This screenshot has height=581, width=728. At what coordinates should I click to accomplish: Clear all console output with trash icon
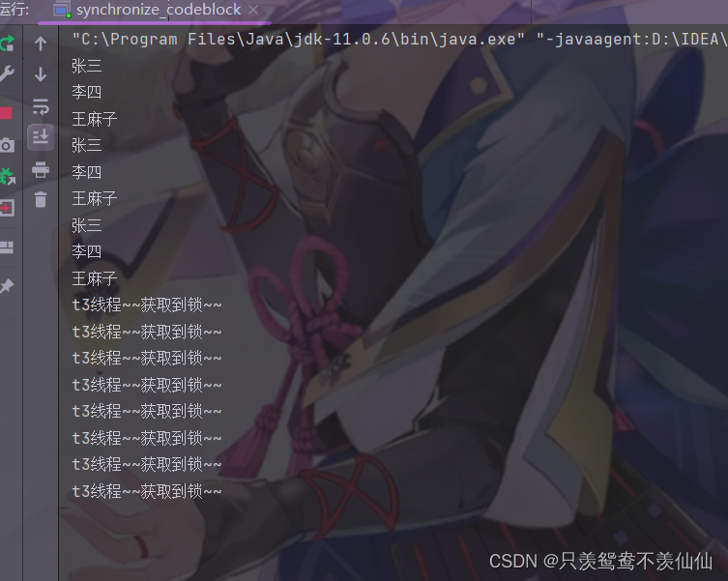(x=41, y=200)
